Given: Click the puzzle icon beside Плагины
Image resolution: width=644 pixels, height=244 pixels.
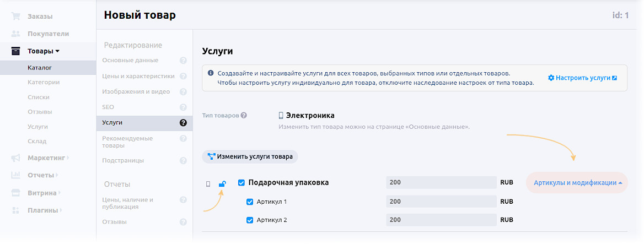Looking at the screenshot, I should tap(16, 210).
